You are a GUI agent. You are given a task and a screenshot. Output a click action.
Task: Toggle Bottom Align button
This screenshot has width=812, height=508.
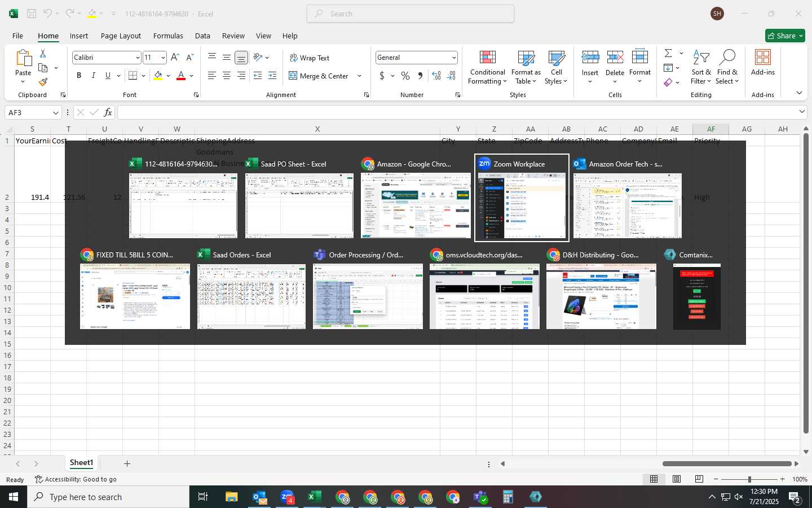(x=241, y=57)
